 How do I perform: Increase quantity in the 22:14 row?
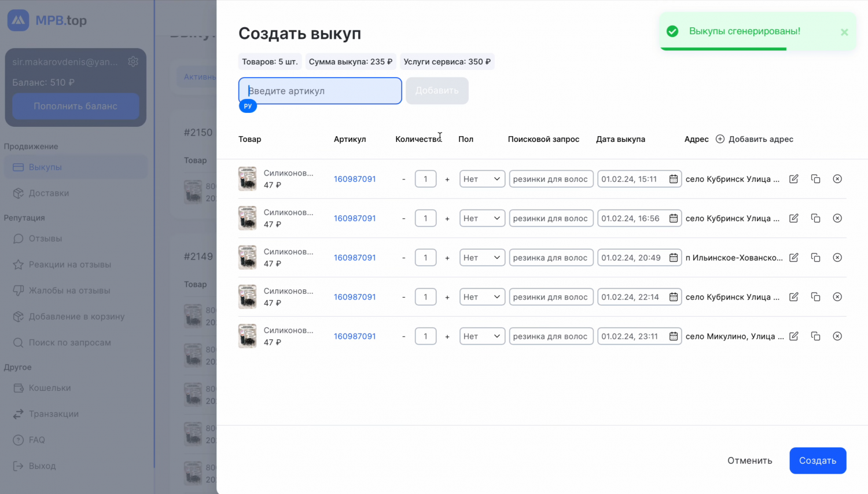(x=447, y=298)
